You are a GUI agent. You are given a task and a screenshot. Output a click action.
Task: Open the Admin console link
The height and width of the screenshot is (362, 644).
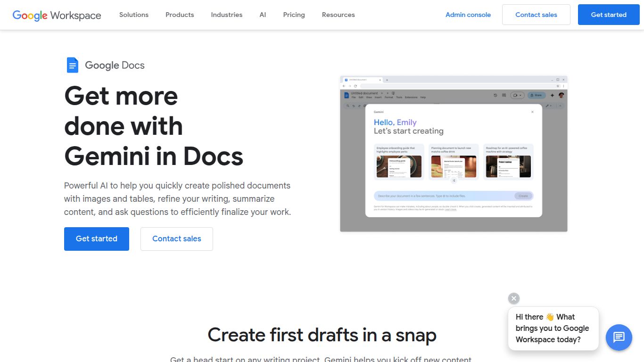[468, 15]
